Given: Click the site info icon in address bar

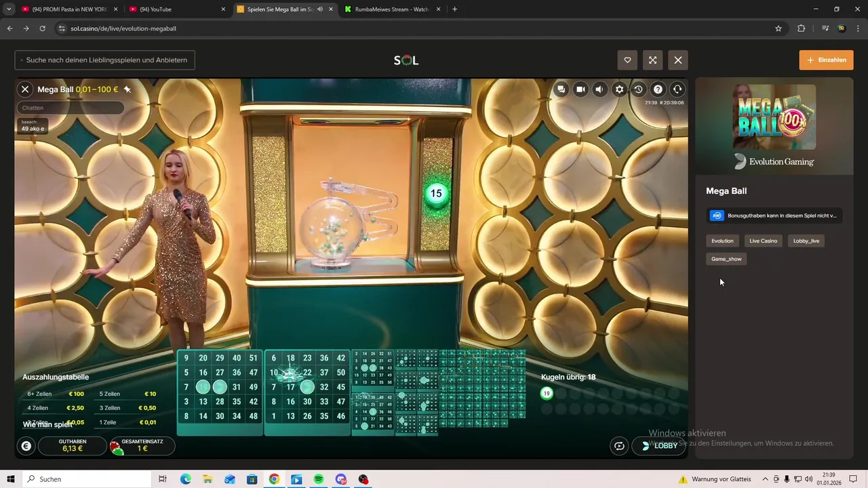Looking at the screenshot, I should [x=62, y=28].
